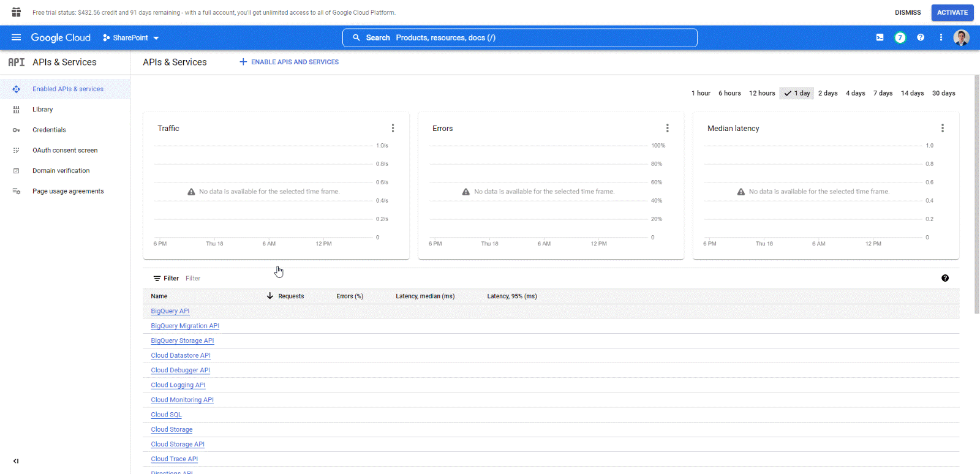This screenshot has height=474, width=980.
Task: Open Median latency chart options menu
Action: (x=942, y=128)
